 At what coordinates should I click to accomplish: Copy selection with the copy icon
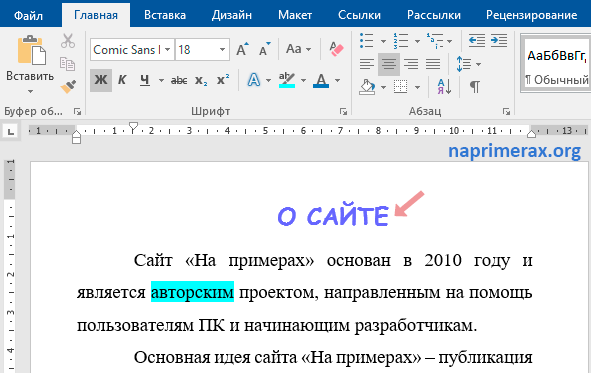[67, 64]
